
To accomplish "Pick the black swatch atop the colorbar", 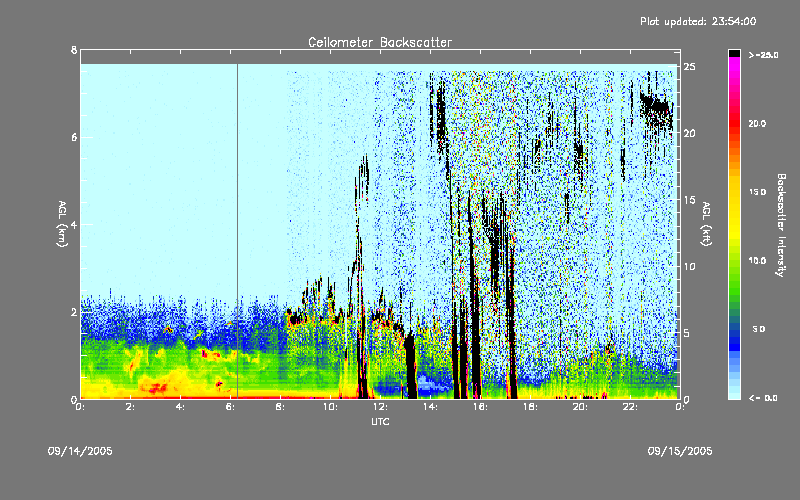I will click(734, 53).
